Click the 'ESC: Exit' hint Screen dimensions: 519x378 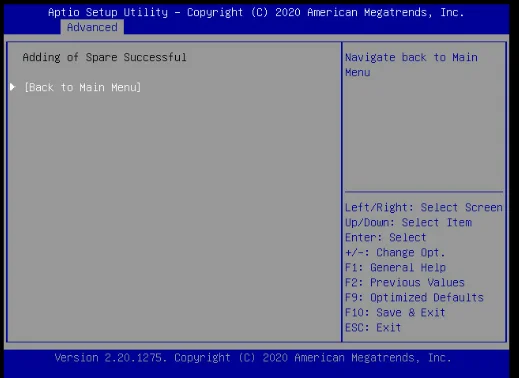point(373,327)
